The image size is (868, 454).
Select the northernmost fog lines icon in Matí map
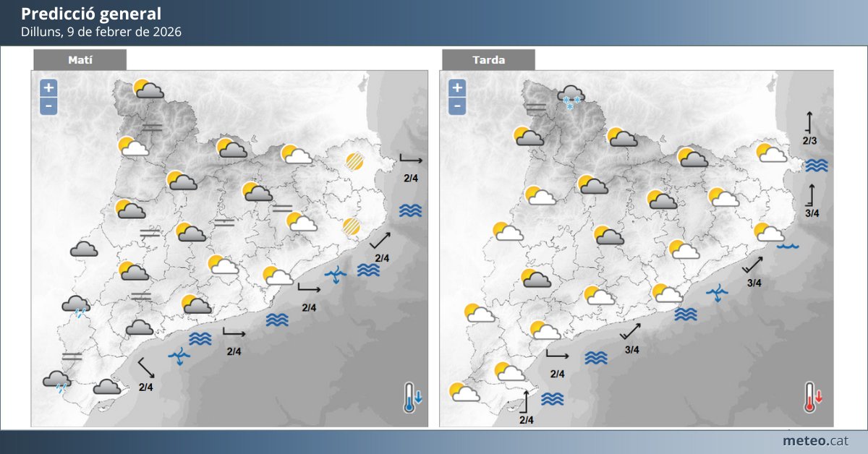(x=152, y=128)
